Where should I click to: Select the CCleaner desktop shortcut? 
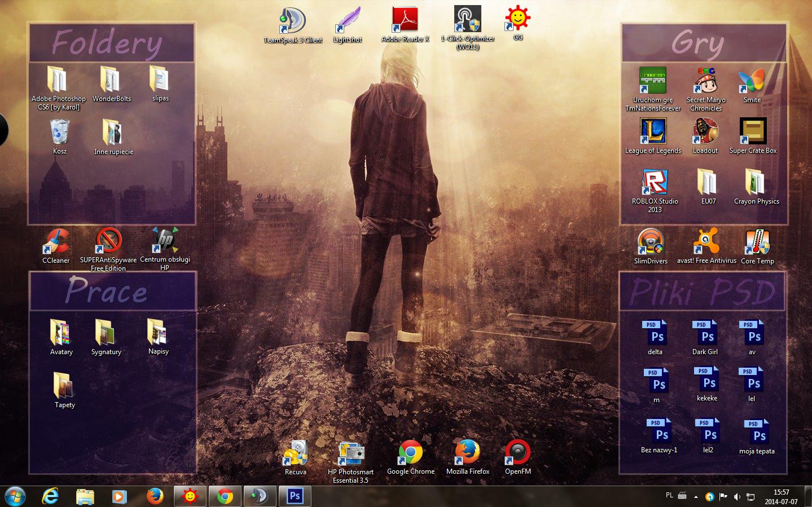(x=56, y=246)
